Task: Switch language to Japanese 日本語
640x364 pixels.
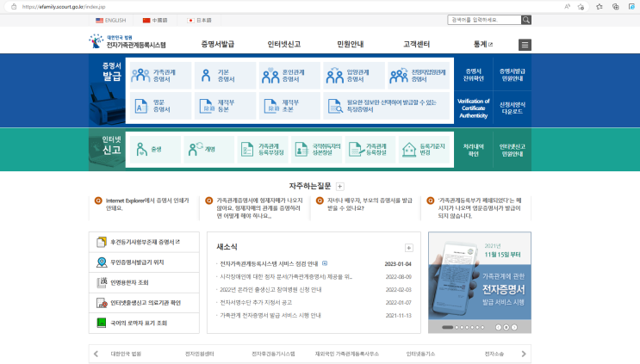Action: pyautogui.click(x=199, y=20)
